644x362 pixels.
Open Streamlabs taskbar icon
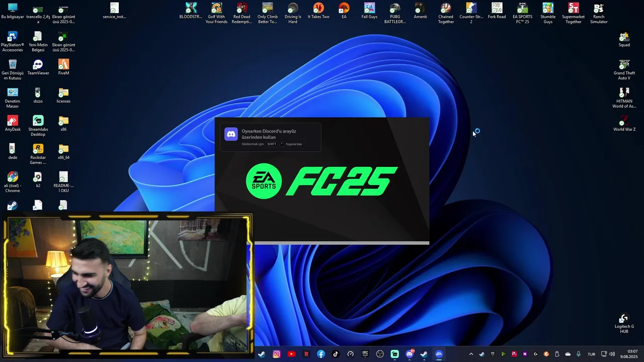point(395,354)
